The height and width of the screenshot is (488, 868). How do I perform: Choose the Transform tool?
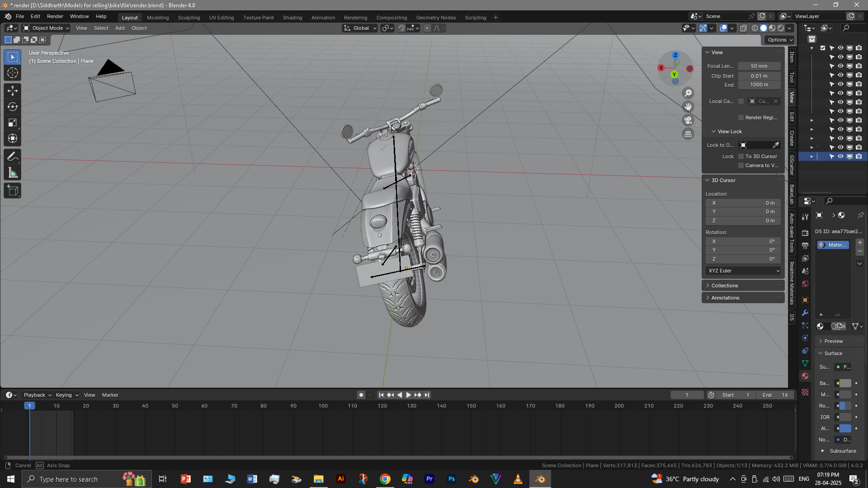click(13, 138)
